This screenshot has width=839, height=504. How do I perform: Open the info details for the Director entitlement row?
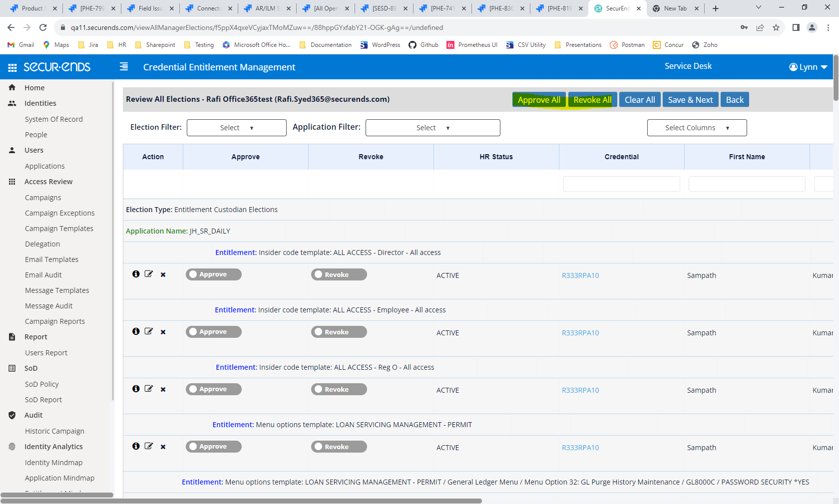pyautogui.click(x=136, y=274)
